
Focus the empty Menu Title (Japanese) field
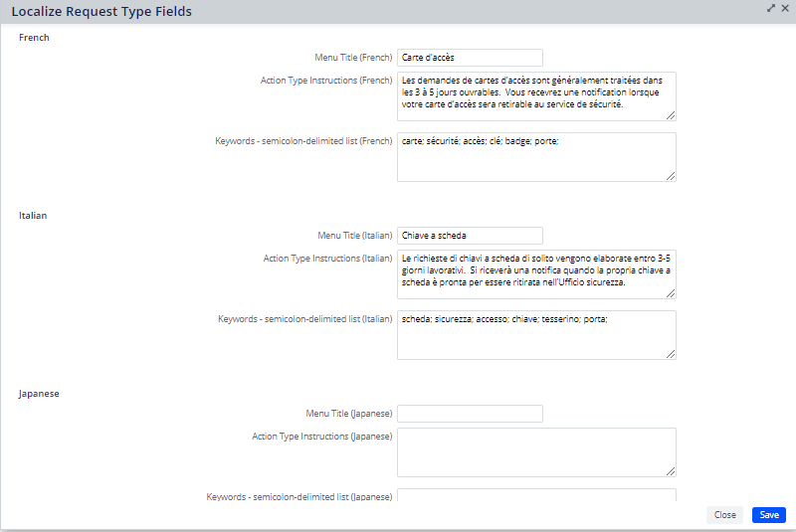tap(470, 414)
